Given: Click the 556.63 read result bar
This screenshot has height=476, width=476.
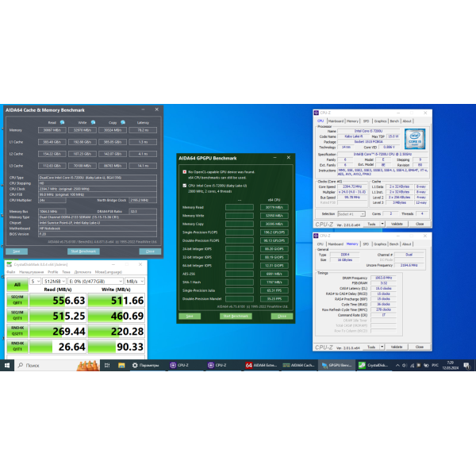Looking at the screenshot, I should click(x=58, y=300).
